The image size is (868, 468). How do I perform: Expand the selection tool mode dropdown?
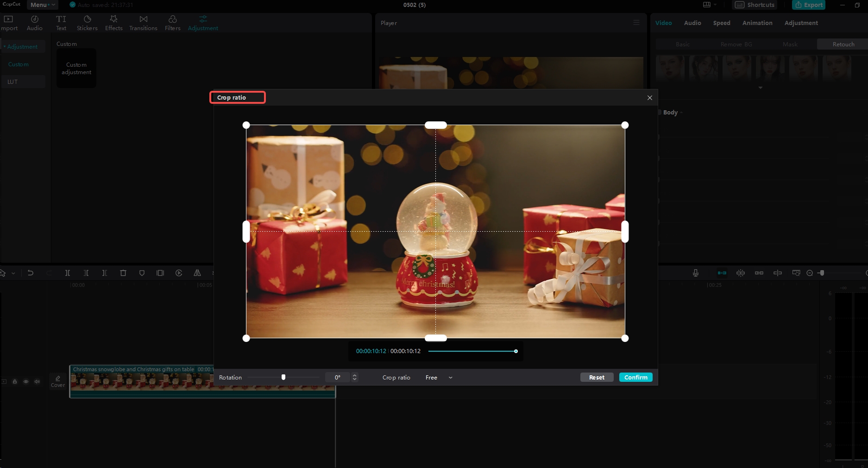coord(13,273)
